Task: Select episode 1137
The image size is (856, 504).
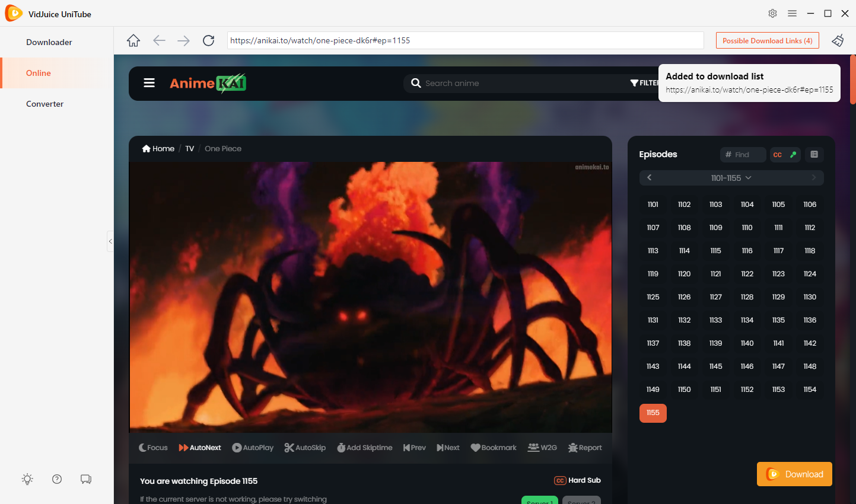Action: coord(653,343)
